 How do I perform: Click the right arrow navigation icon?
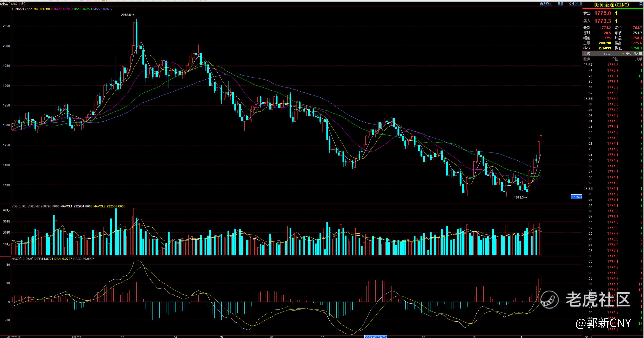point(575,4)
